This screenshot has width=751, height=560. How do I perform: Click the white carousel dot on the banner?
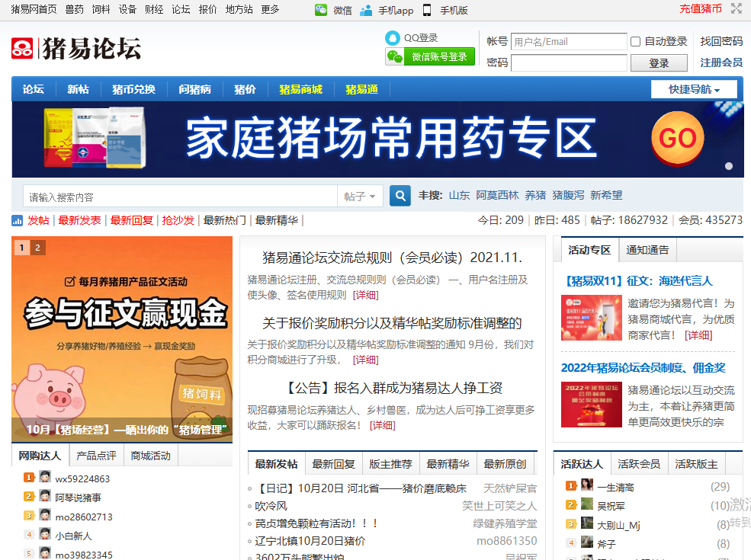(729, 166)
